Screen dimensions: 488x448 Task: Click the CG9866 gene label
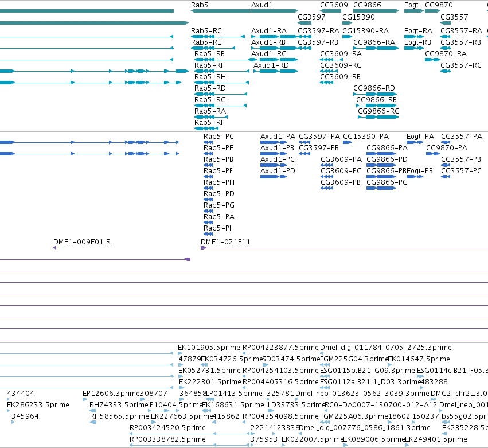coord(367,5)
